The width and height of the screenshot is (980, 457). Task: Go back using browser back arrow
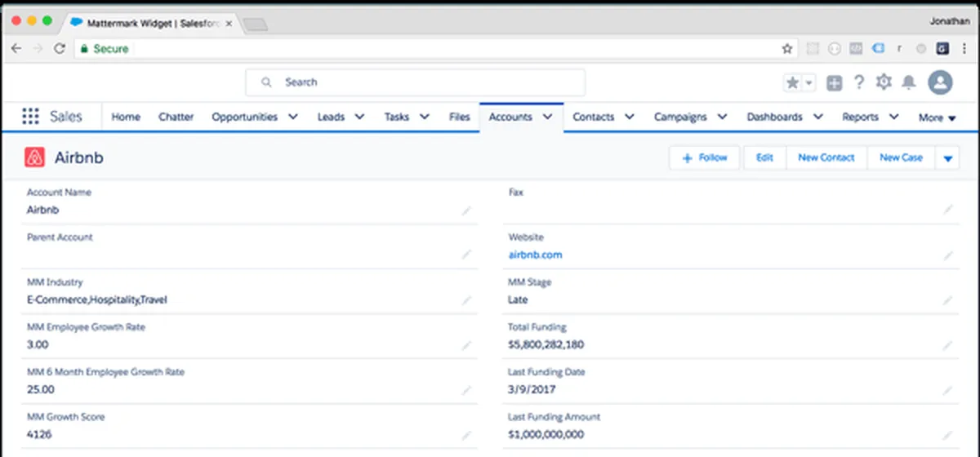[x=16, y=49]
